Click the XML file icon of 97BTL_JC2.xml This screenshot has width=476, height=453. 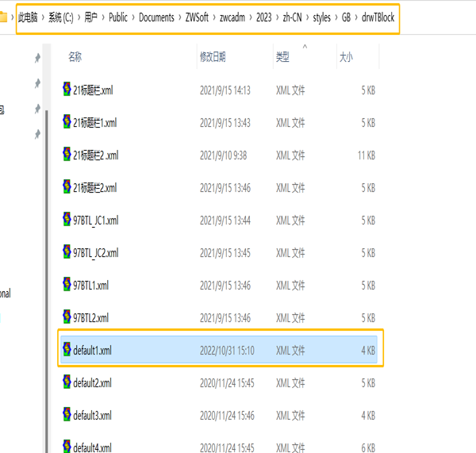(67, 251)
